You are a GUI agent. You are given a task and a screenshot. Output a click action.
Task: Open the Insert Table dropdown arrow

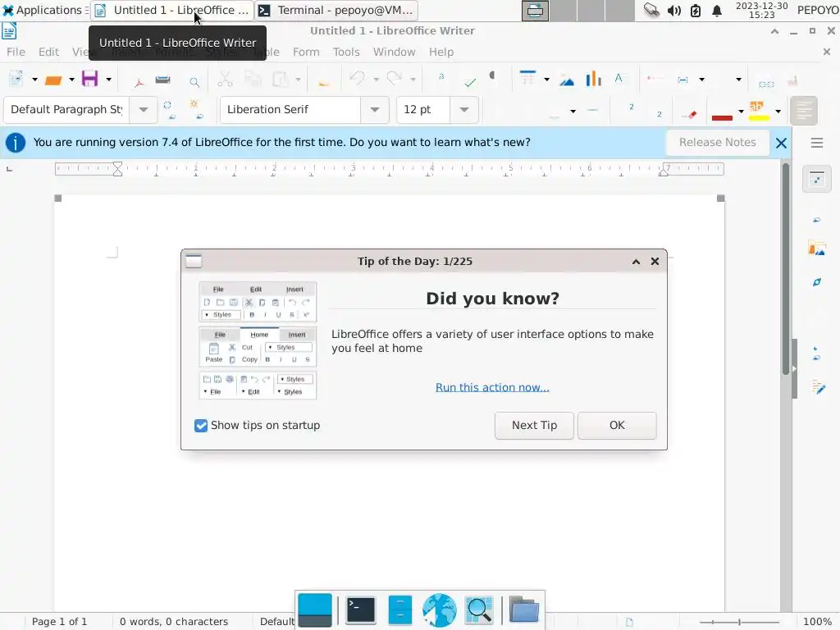coord(546,80)
